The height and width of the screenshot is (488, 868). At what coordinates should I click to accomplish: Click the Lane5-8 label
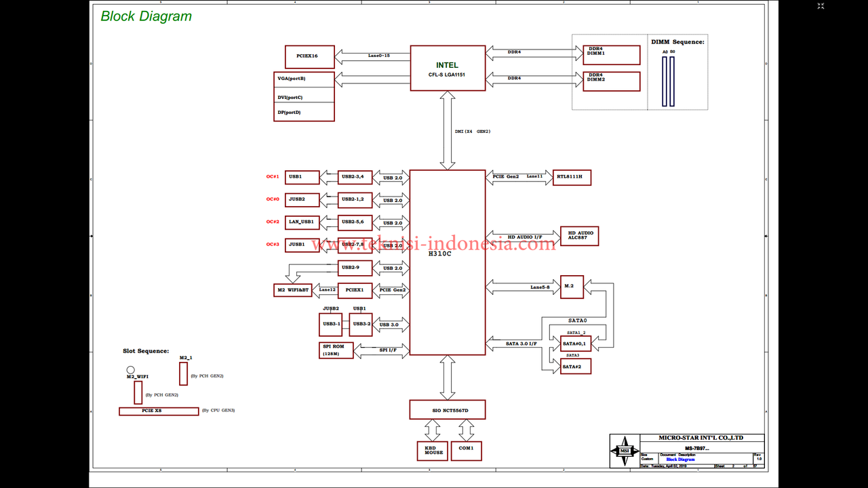click(x=540, y=287)
